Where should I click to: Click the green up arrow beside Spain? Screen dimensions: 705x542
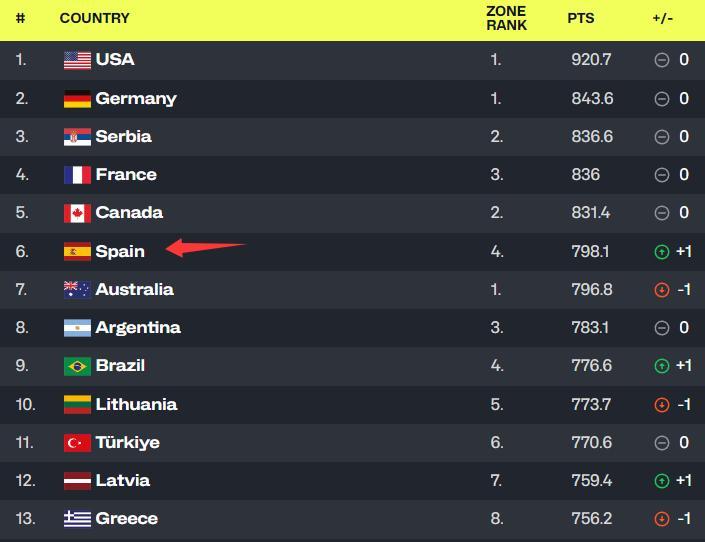pyautogui.click(x=661, y=252)
